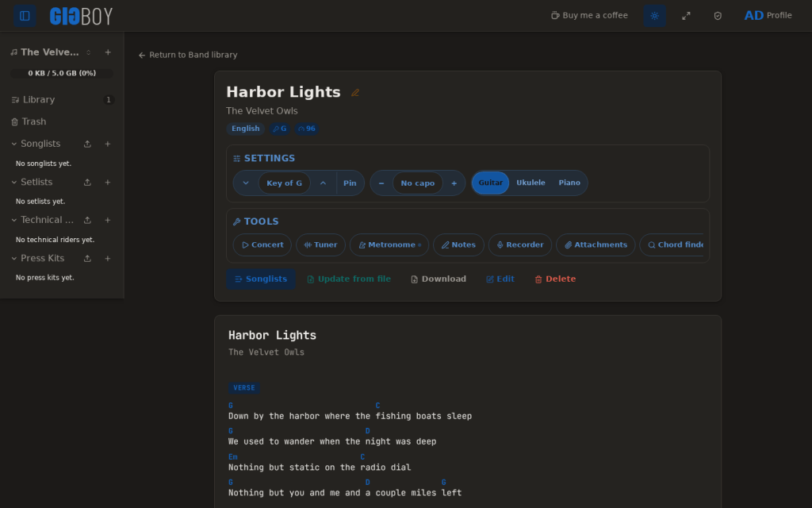Add a new songlist with plus
Viewport: 812px width, 508px height.
click(x=108, y=144)
